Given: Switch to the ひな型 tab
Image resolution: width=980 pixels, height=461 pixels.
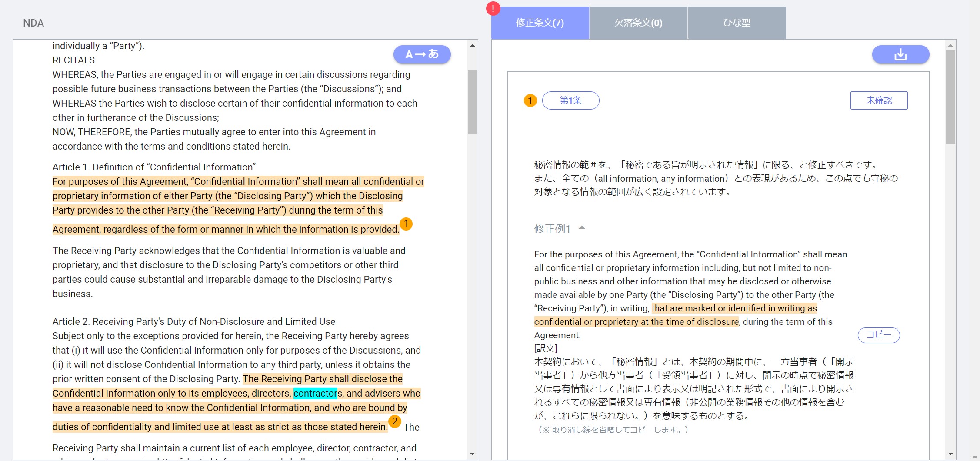Looking at the screenshot, I should pyautogui.click(x=737, y=23).
